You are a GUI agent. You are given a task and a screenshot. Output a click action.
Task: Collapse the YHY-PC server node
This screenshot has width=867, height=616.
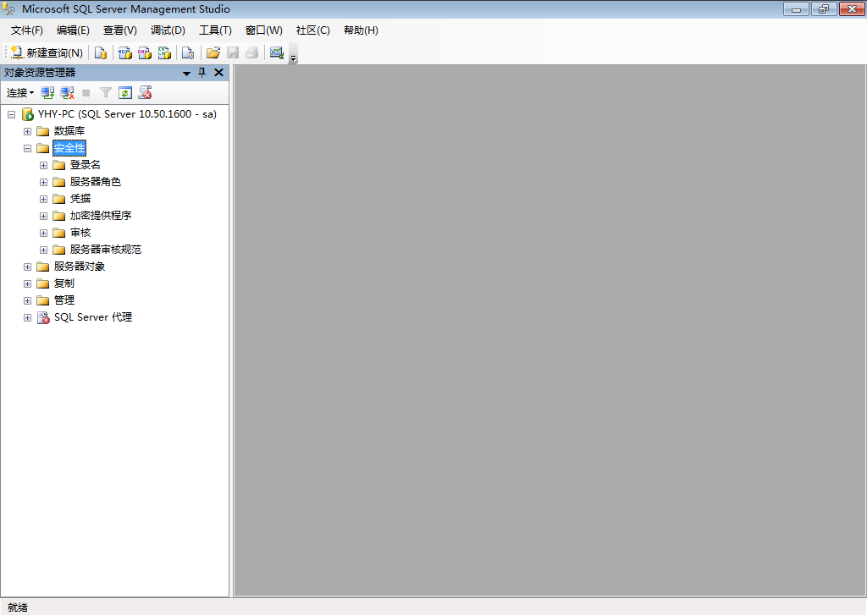[x=11, y=114]
